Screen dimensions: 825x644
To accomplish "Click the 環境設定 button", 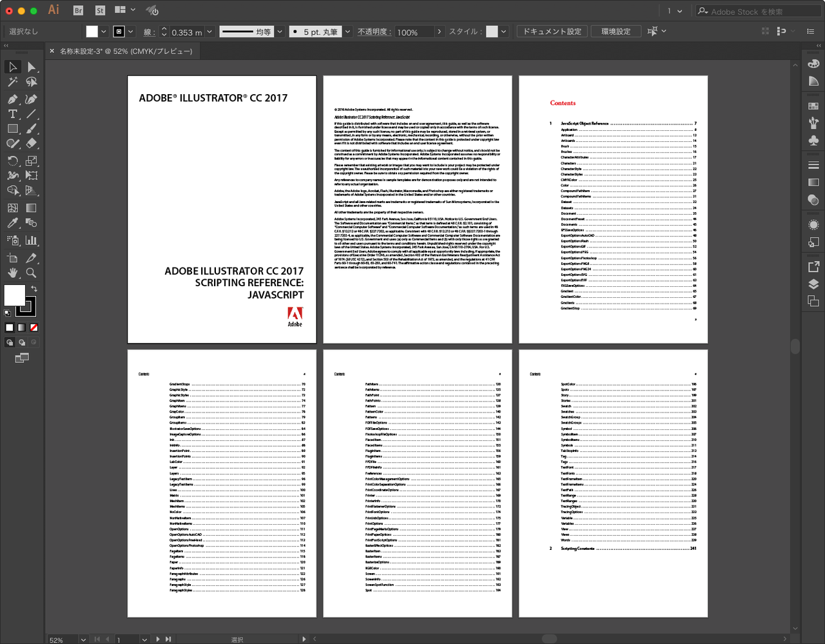I will (616, 32).
